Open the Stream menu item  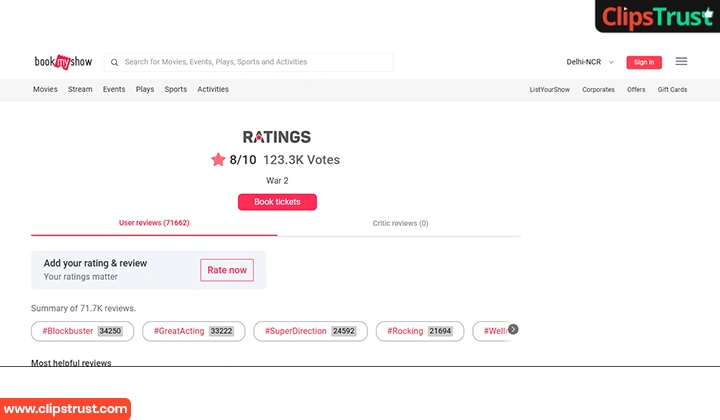click(x=80, y=89)
